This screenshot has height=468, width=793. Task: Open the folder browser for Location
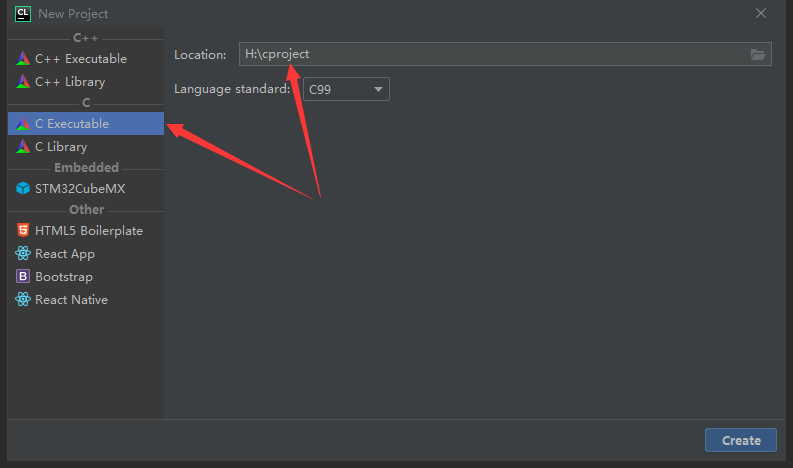[x=757, y=54]
